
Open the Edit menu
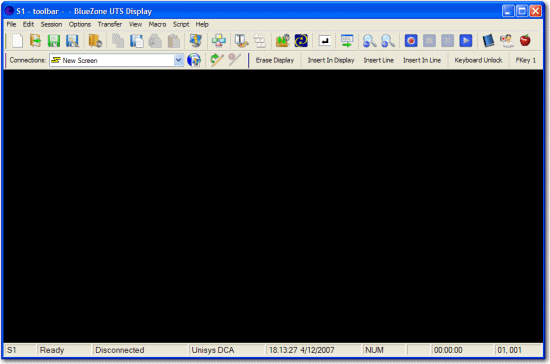coord(28,24)
